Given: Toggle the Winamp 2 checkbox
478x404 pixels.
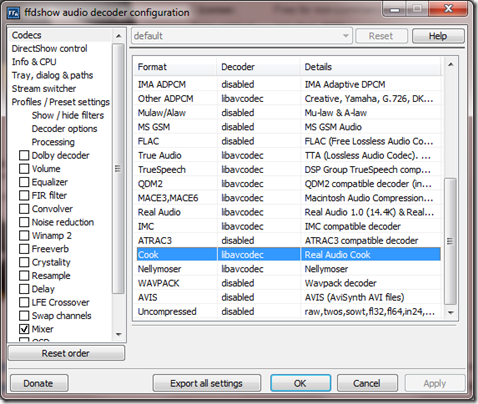Looking at the screenshot, I should coord(24,235).
